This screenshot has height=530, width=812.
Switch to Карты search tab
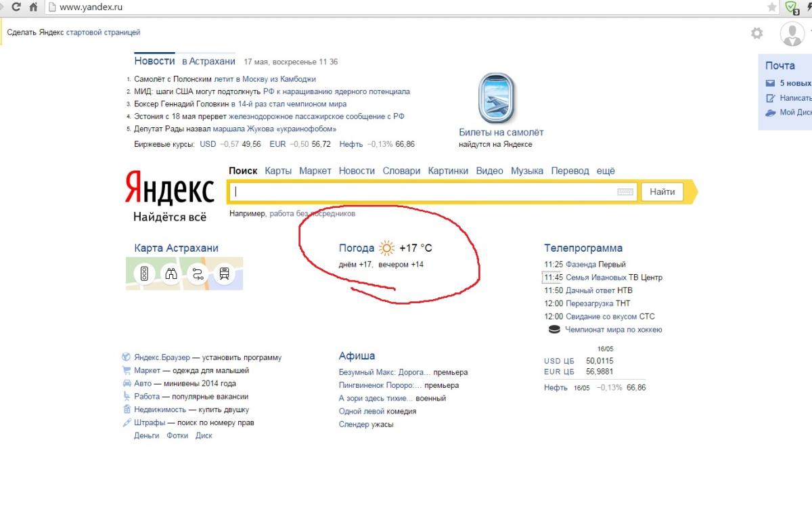(278, 171)
